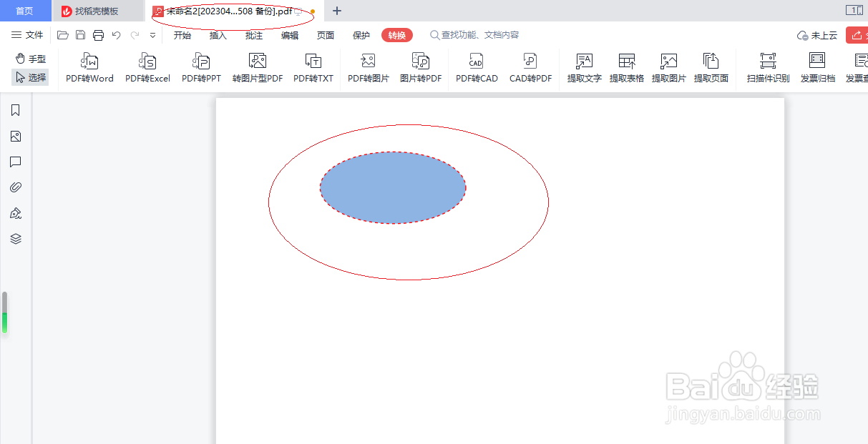Click the save icon in quick toolbar

click(x=81, y=35)
